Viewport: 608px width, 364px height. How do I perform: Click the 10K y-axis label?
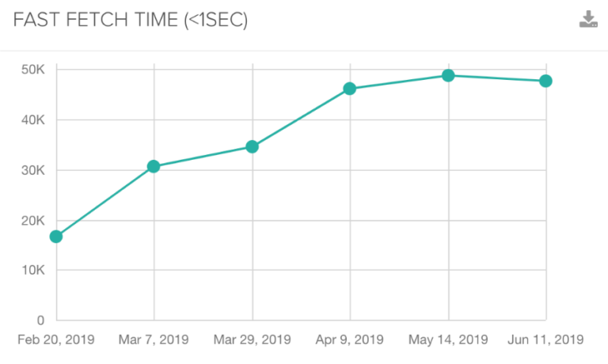33,270
